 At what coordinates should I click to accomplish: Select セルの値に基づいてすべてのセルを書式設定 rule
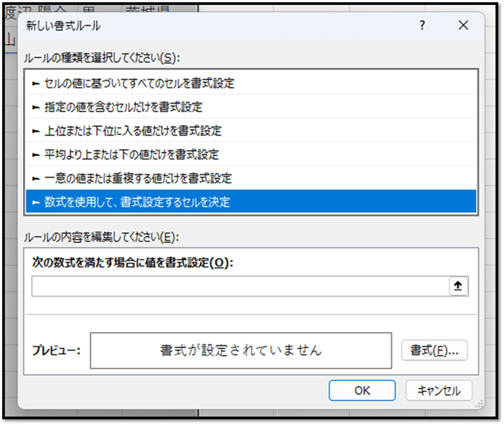point(133,83)
